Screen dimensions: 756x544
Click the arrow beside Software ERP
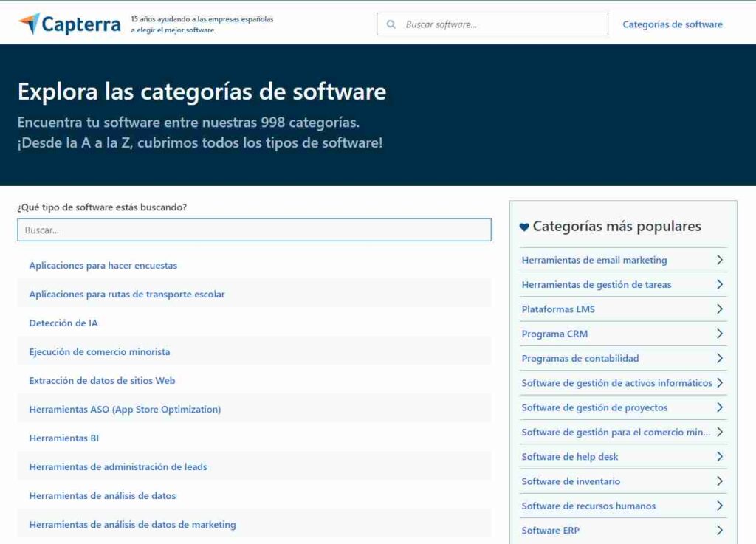coord(719,530)
